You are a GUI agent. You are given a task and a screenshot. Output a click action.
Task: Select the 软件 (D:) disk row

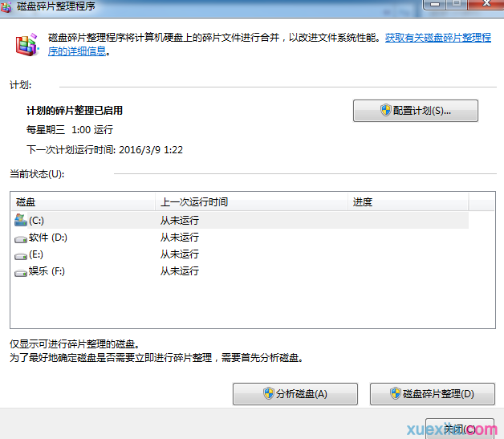point(240,238)
